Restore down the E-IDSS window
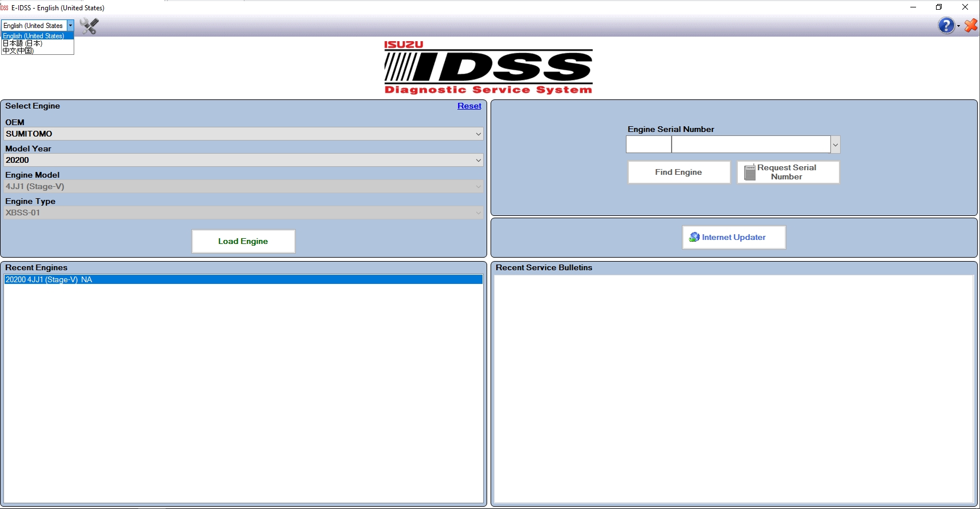The width and height of the screenshot is (980, 509). click(939, 7)
